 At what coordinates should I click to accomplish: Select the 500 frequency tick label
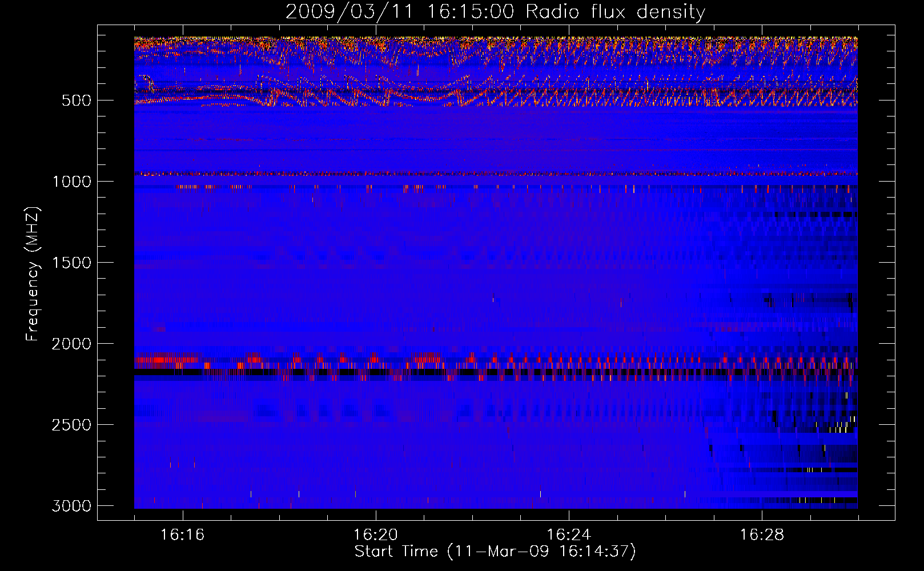pos(75,100)
